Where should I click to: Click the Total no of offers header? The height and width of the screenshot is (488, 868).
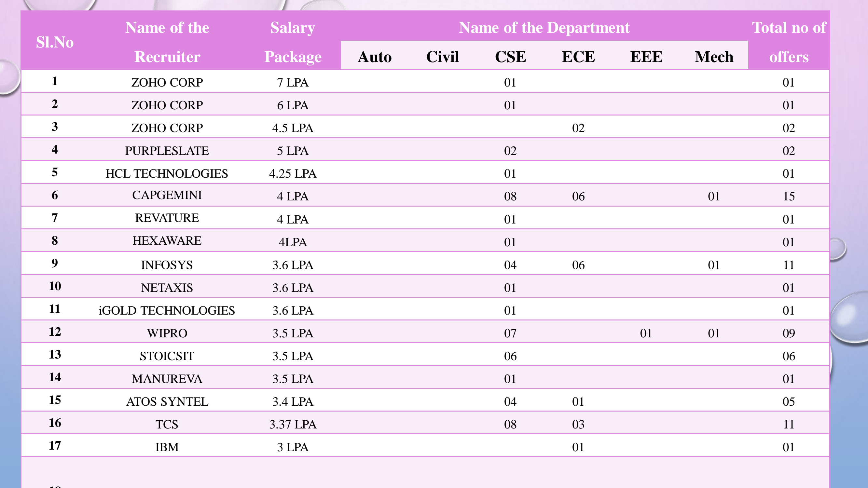[x=789, y=42]
